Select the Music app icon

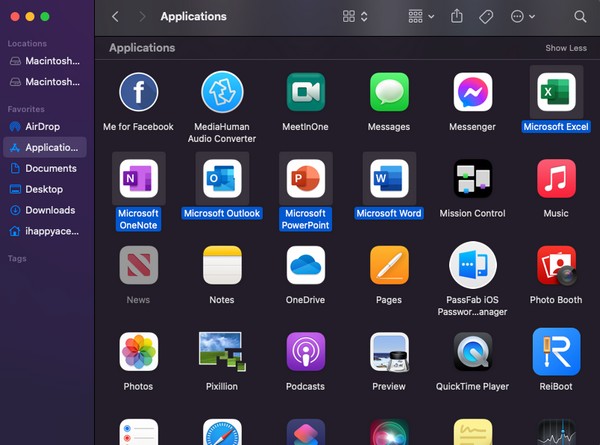pyautogui.click(x=556, y=178)
